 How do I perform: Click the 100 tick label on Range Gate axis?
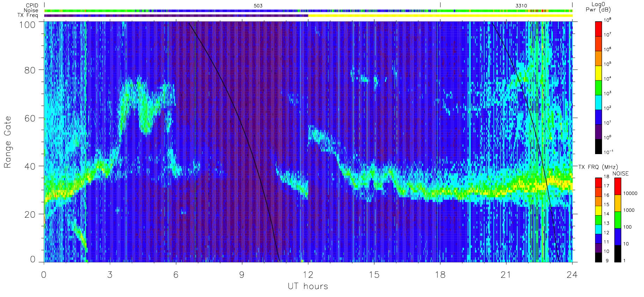click(x=27, y=25)
